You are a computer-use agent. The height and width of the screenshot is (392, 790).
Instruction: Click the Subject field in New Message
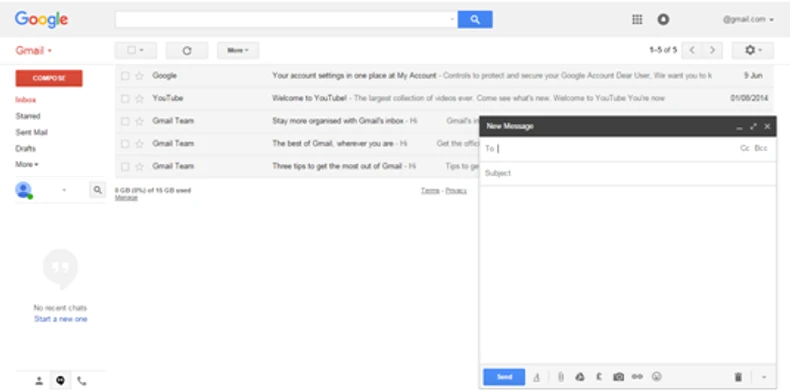627,173
